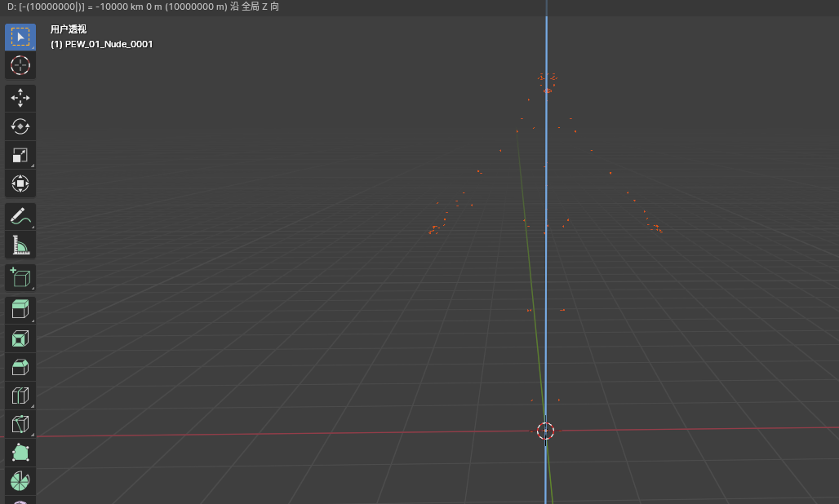The image size is (839, 504).
Task: Select the Loop Cut tool
Action: point(20,396)
